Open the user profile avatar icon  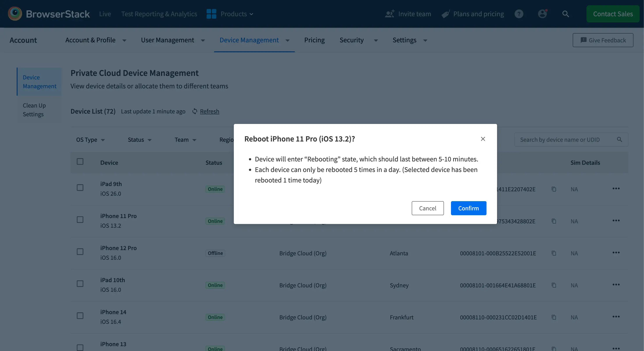click(x=542, y=14)
